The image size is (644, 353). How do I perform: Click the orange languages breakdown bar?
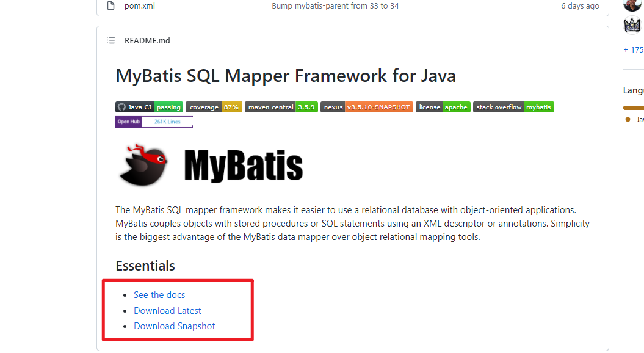pos(634,107)
